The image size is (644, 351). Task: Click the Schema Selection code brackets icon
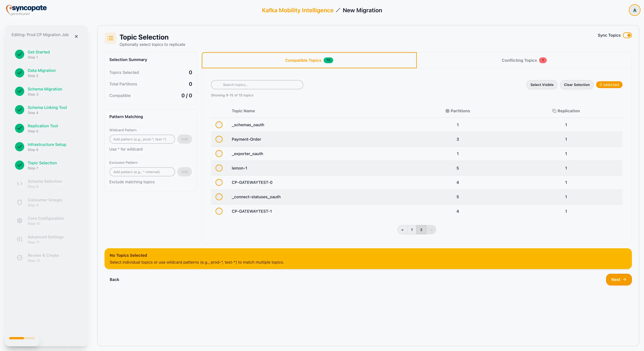coord(19,184)
